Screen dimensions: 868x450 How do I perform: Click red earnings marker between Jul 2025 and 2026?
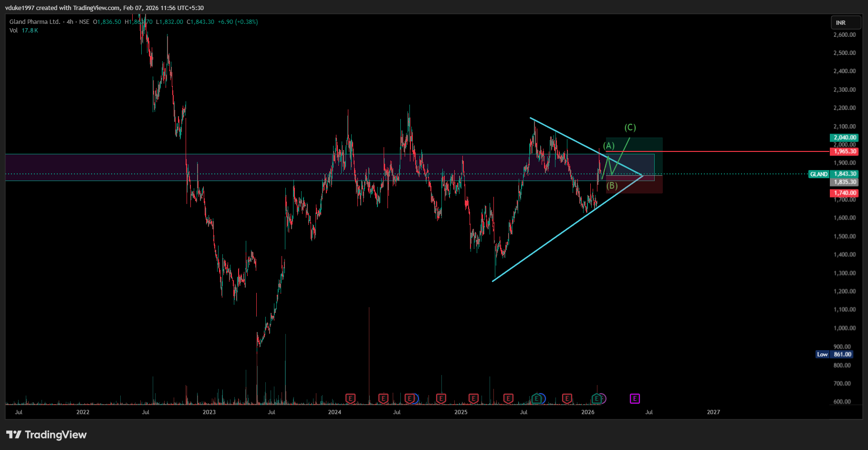coord(567,398)
